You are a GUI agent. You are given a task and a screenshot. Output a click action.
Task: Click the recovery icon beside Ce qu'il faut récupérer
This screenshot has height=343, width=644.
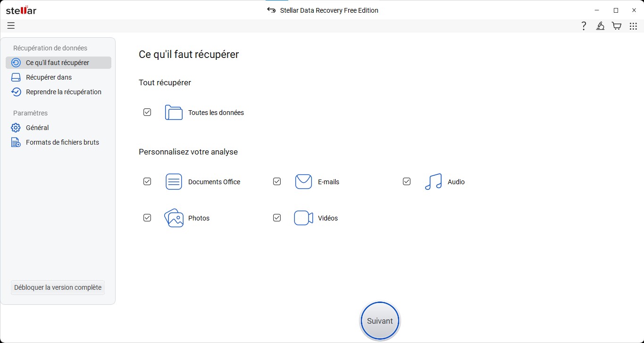pyautogui.click(x=16, y=63)
